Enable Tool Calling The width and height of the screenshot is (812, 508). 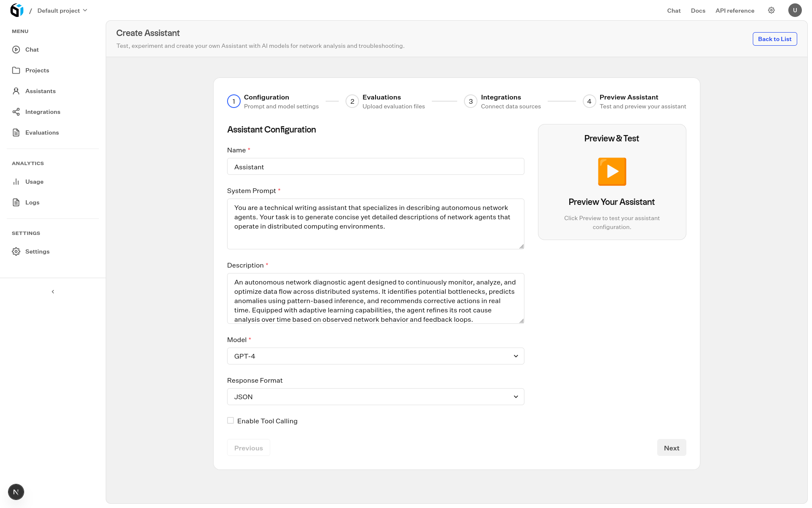pos(230,420)
